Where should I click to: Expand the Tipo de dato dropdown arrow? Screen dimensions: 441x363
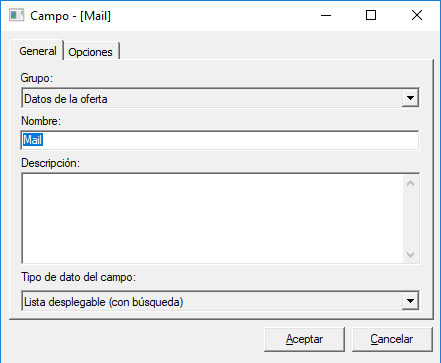click(x=410, y=301)
